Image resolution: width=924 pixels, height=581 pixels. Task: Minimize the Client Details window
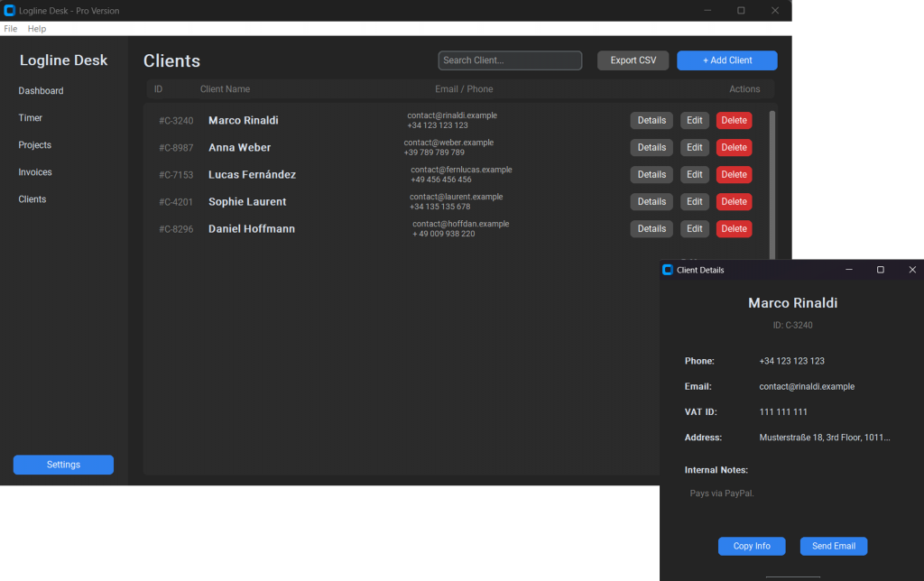(x=848, y=270)
